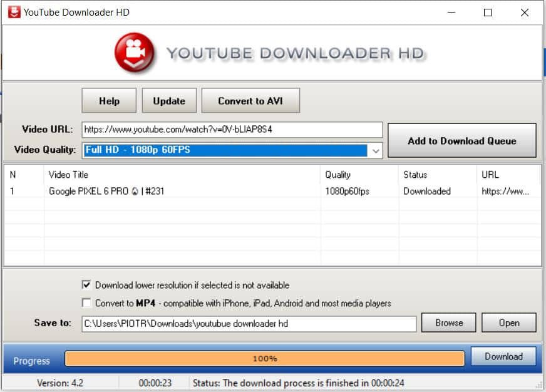The height and width of the screenshot is (392, 546).
Task: Open the Help button
Action: pos(109,101)
